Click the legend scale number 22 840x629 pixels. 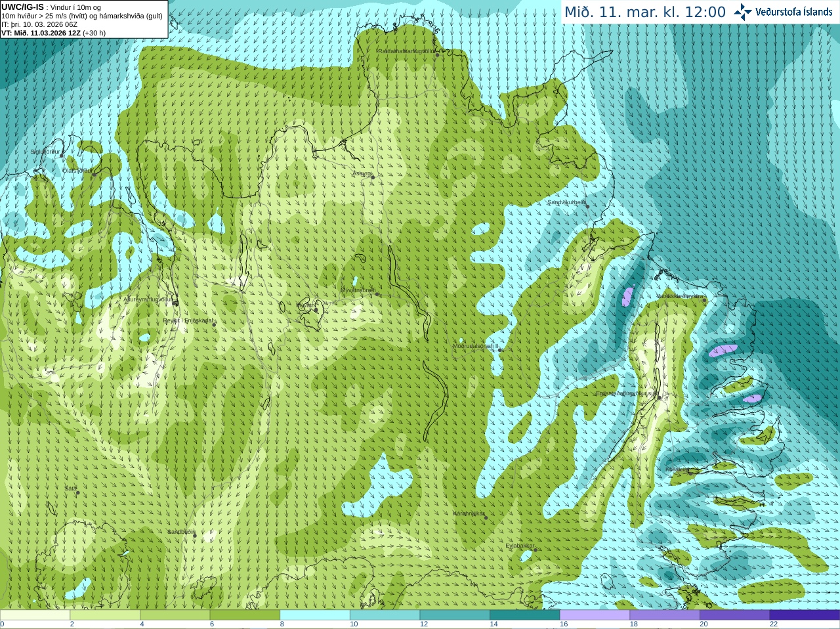774,624
